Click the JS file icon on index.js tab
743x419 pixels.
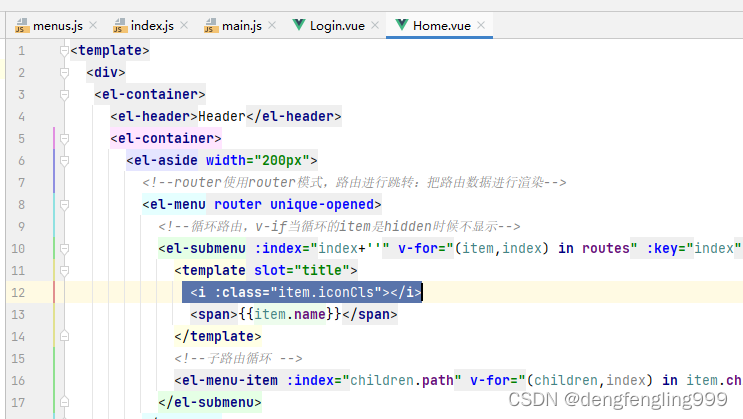[x=120, y=26]
